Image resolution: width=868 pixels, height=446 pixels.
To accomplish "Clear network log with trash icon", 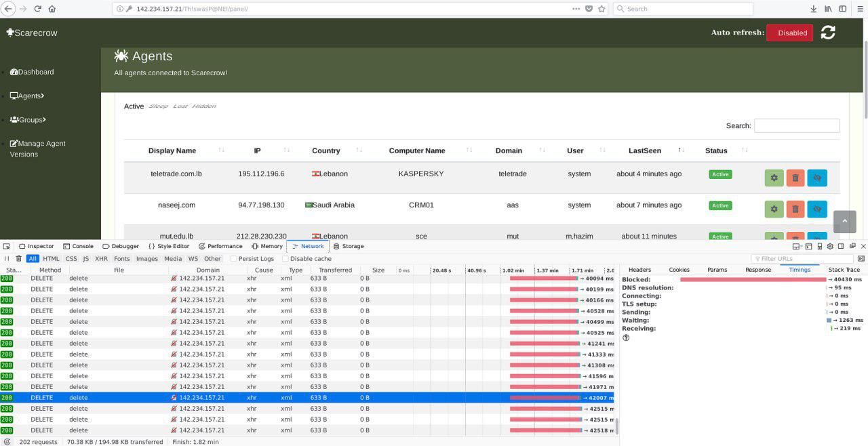I will (x=18, y=258).
